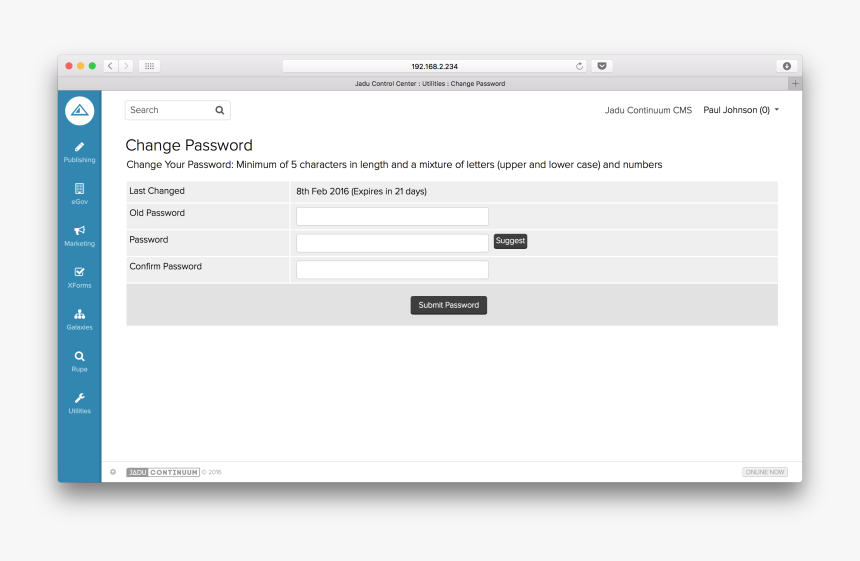Image resolution: width=860 pixels, height=561 pixels.
Task: Click the Submit Password button
Action: [x=449, y=305]
